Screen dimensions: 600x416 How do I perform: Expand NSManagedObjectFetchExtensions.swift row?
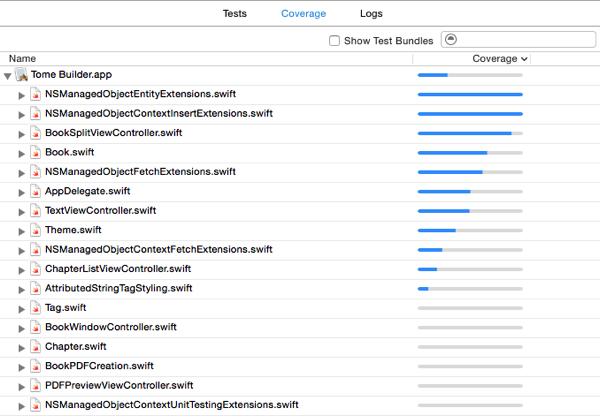pyautogui.click(x=21, y=173)
